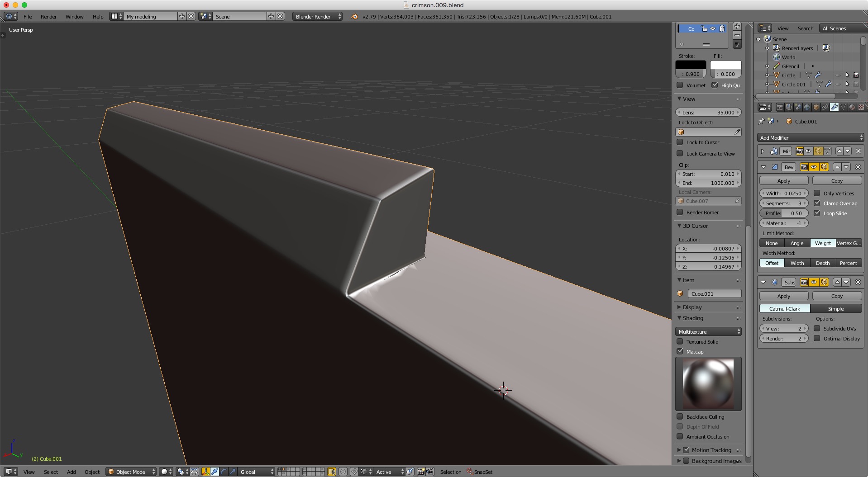Expand the Mirror modifier panel
Screen dimensions: 868x477
[x=763, y=151]
